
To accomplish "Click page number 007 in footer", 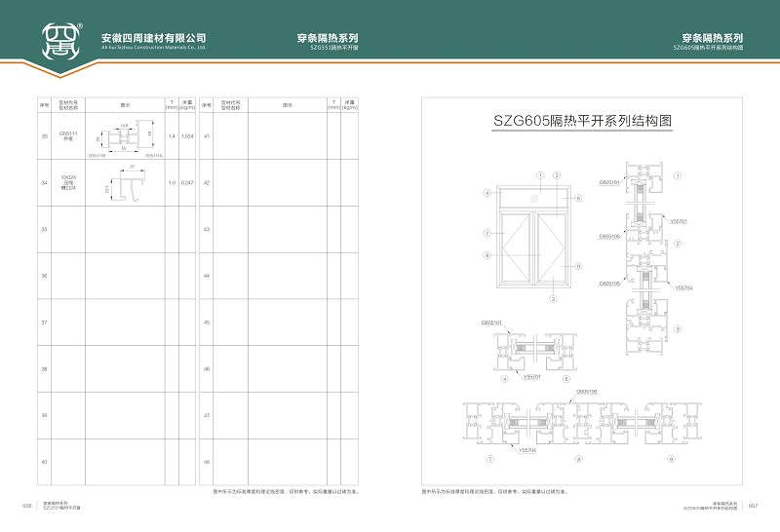I will coord(752,506).
